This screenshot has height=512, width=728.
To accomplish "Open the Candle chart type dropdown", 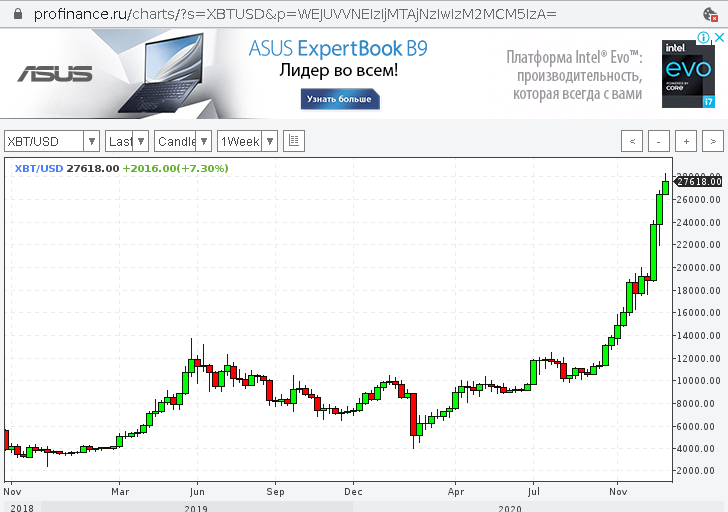I will 183,141.
